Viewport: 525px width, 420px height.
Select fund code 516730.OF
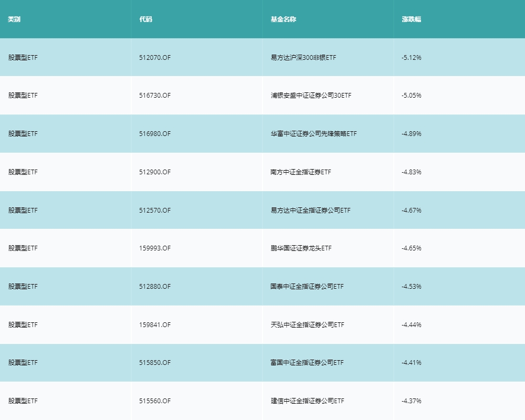pos(155,96)
